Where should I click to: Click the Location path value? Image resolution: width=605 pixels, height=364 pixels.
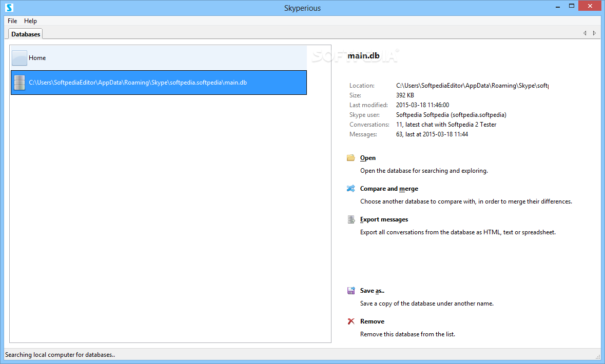click(x=472, y=86)
